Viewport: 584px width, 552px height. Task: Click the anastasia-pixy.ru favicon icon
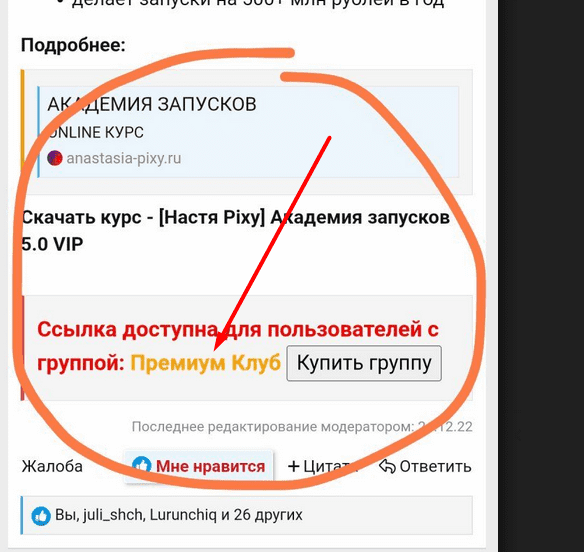55,158
